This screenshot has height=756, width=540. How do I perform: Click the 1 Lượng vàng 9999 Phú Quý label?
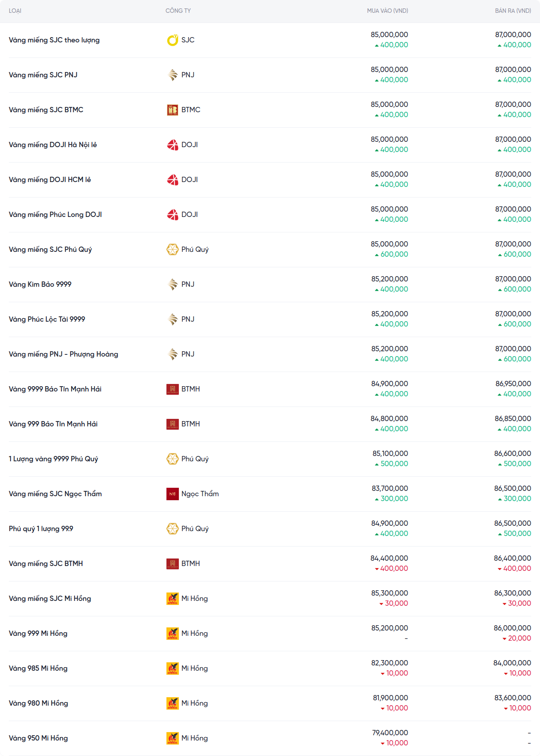pos(53,459)
